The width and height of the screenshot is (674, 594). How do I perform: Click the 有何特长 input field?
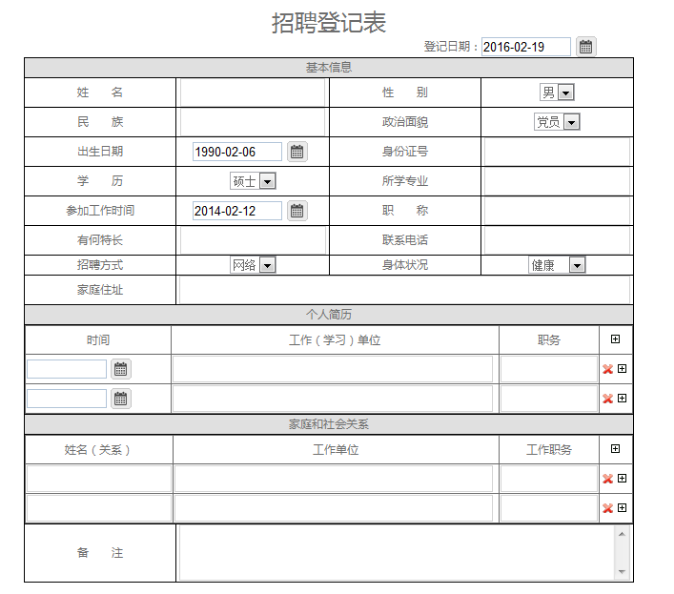click(252, 240)
